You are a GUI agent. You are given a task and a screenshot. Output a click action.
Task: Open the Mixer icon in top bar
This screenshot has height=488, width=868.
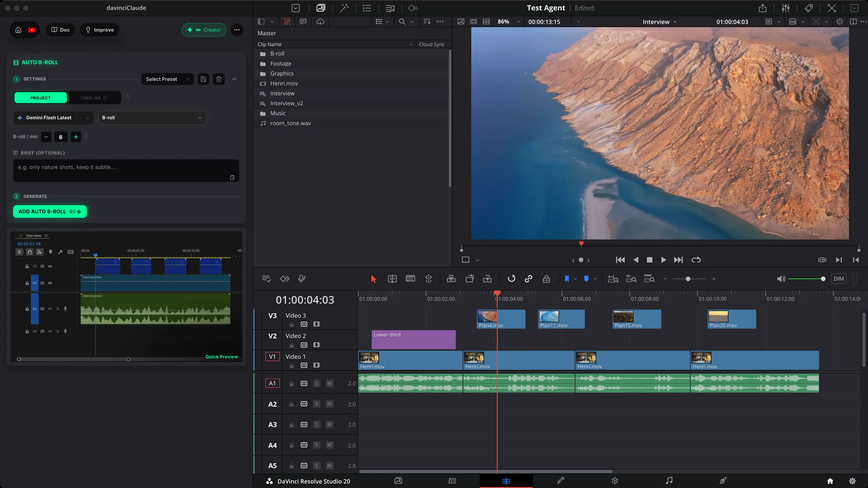click(x=786, y=8)
